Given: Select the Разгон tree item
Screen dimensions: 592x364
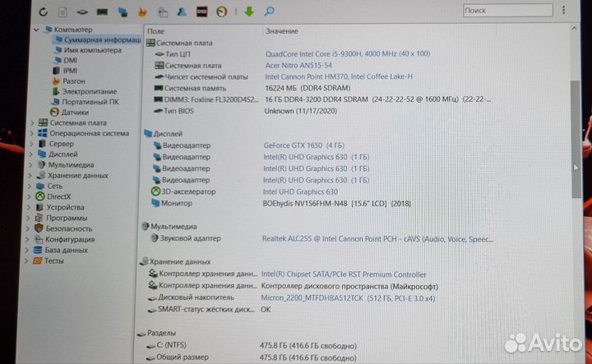Looking at the screenshot, I should click(69, 81).
